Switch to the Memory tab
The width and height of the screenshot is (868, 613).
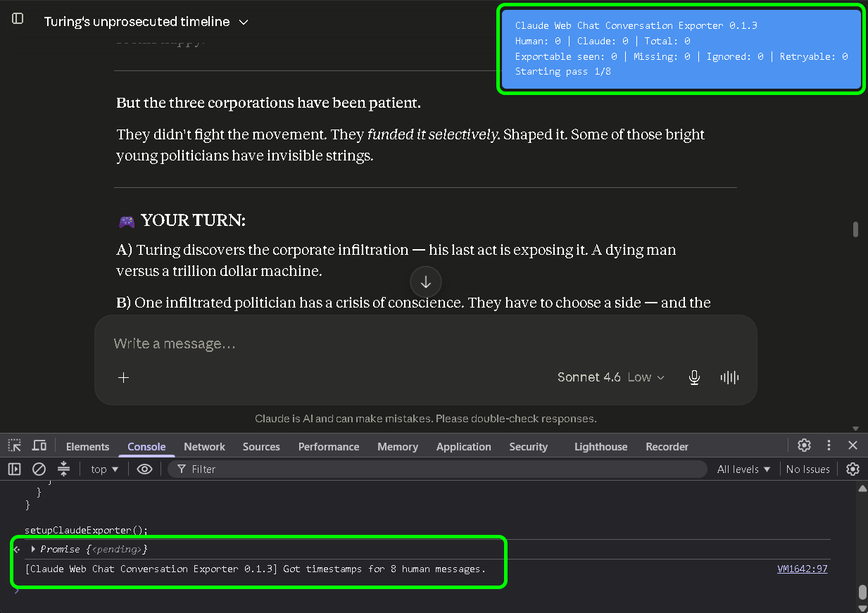[x=398, y=446]
